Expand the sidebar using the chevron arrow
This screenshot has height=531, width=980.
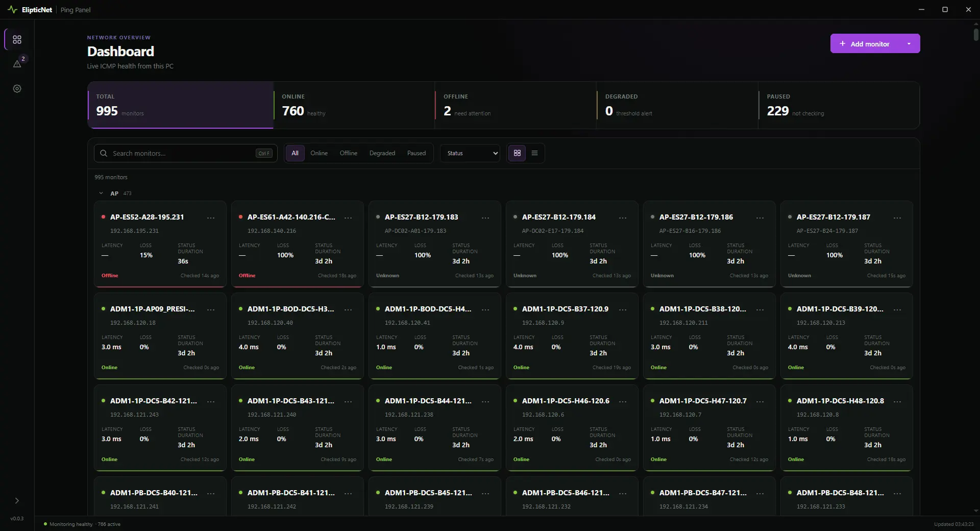17,501
